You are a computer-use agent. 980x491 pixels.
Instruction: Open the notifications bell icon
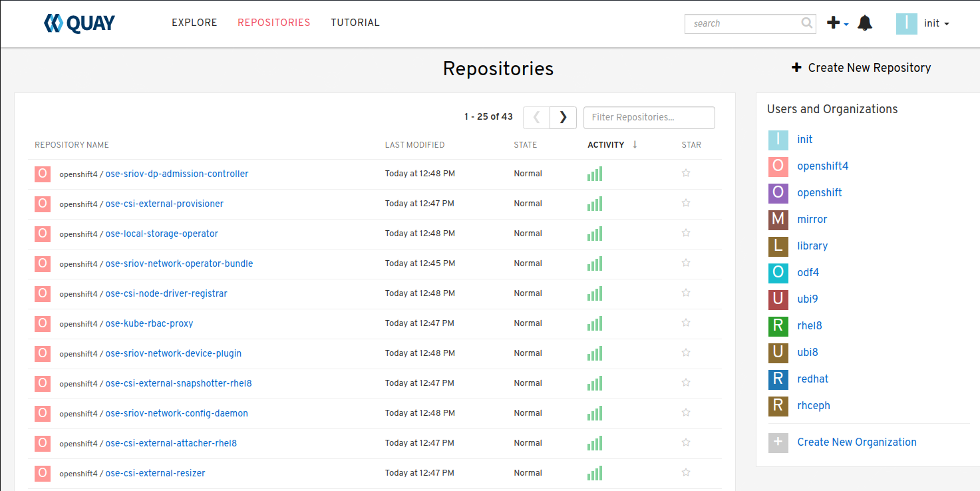tap(865, 23)
